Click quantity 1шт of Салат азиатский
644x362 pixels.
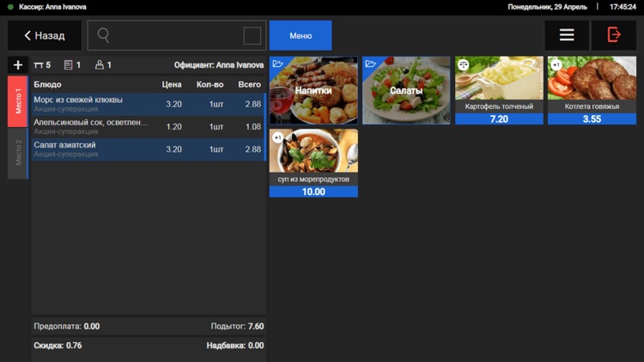click(x=216, y=149)
